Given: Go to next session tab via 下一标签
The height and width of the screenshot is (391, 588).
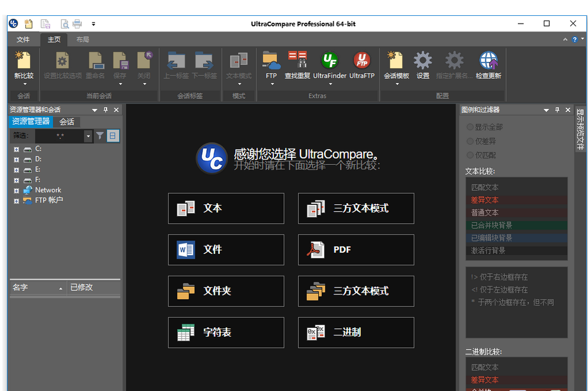Looking at the screenshot, I should (204, 60).
